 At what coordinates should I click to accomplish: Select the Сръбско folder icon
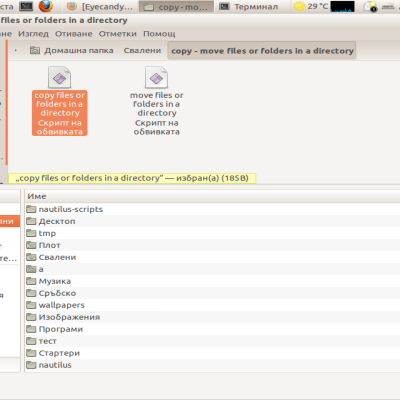[31, 293]
